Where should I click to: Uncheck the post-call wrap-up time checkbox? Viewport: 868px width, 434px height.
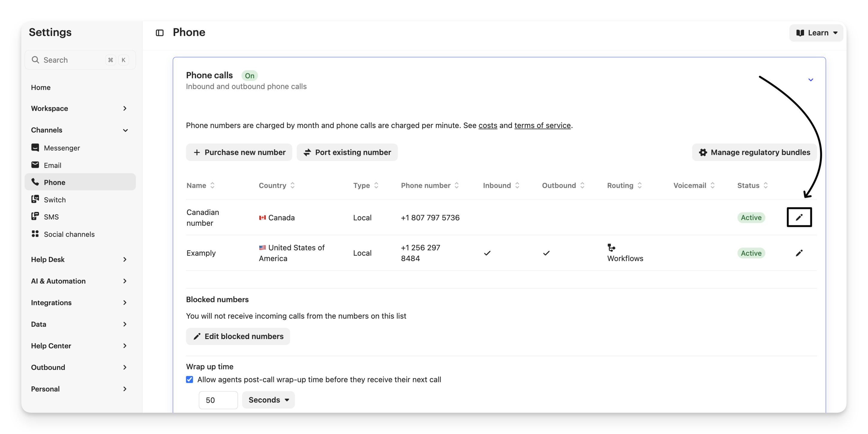(x=190, y=379)
